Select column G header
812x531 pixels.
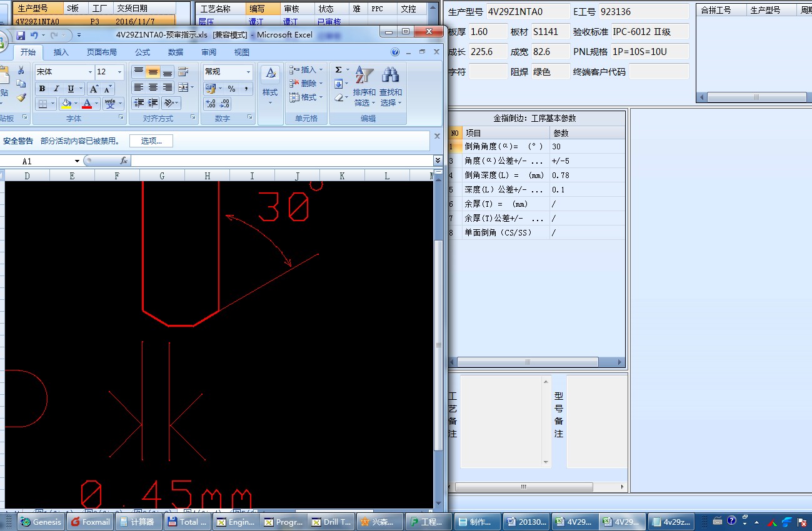pos(162,176)
